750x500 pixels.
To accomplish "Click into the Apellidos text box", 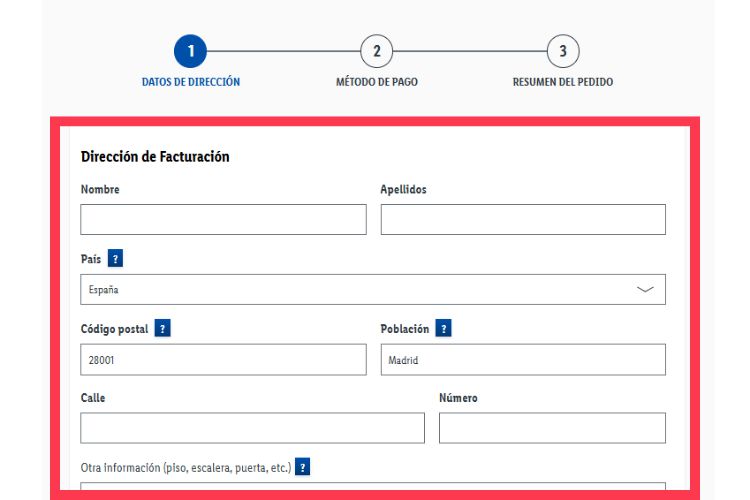I will (x=523, y=220).
